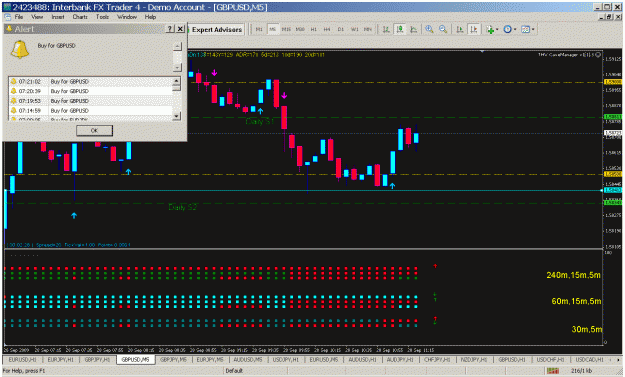Expand the templates dropdown arrow
The image size is (625, 377).
533,29
